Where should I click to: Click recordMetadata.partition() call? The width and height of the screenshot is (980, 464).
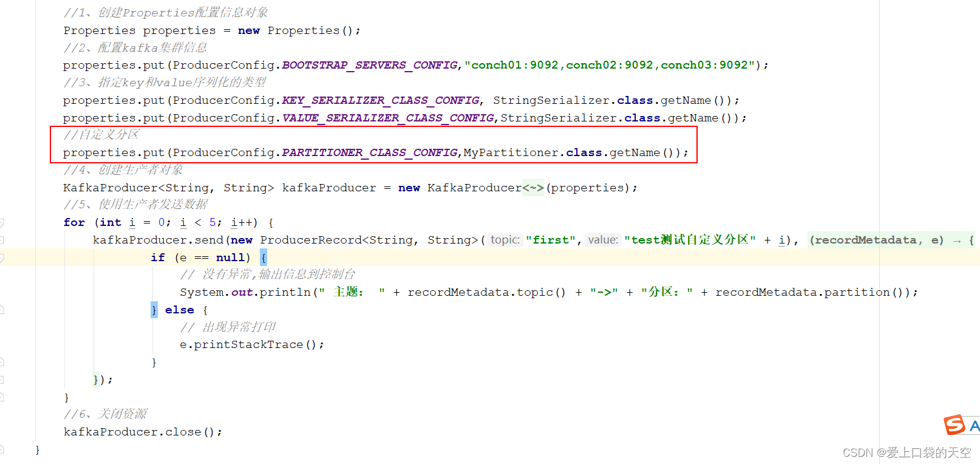click(x=811, y=292)
